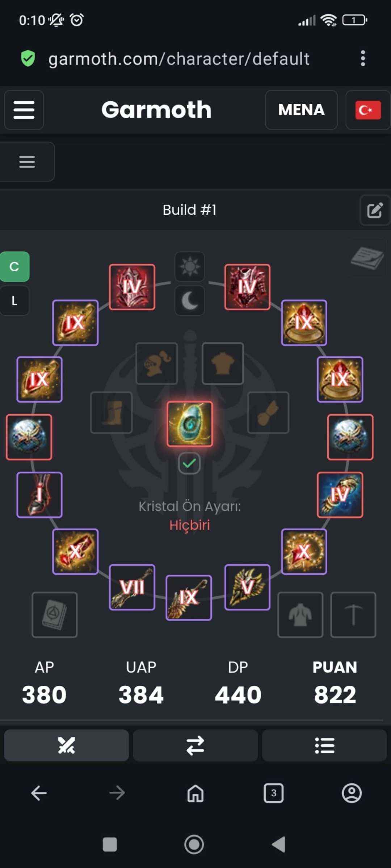The width and height of the screenshot is (391, 868).
Task: Toggle the moon night mode button
Action: (x=190, y=301)
